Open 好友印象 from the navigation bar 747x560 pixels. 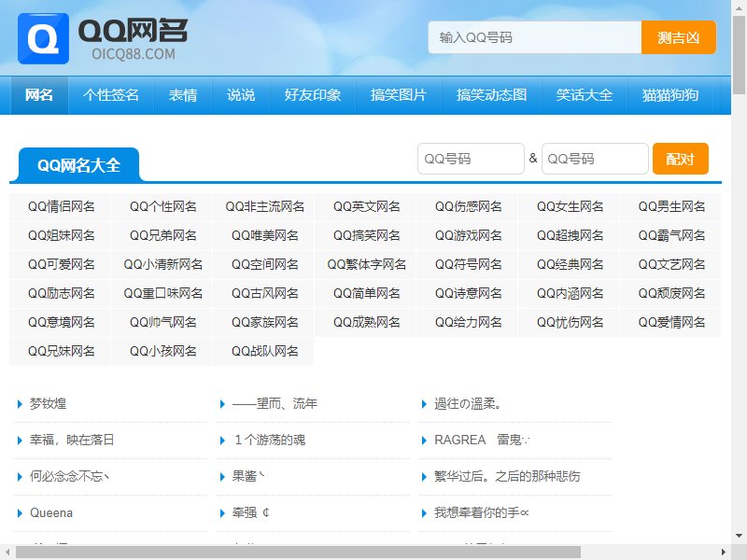313,95
